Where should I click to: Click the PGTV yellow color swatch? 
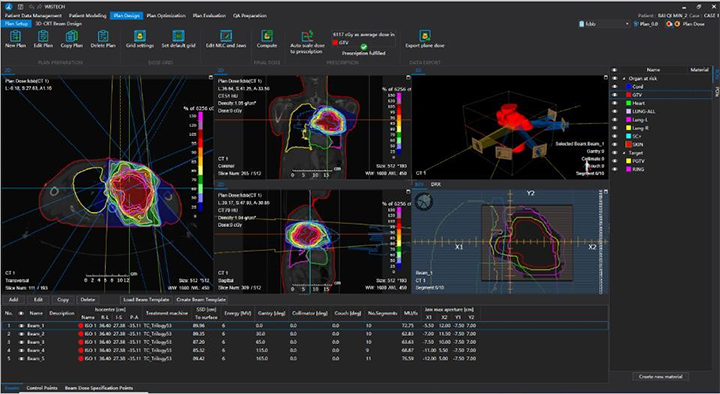(629, 161)
